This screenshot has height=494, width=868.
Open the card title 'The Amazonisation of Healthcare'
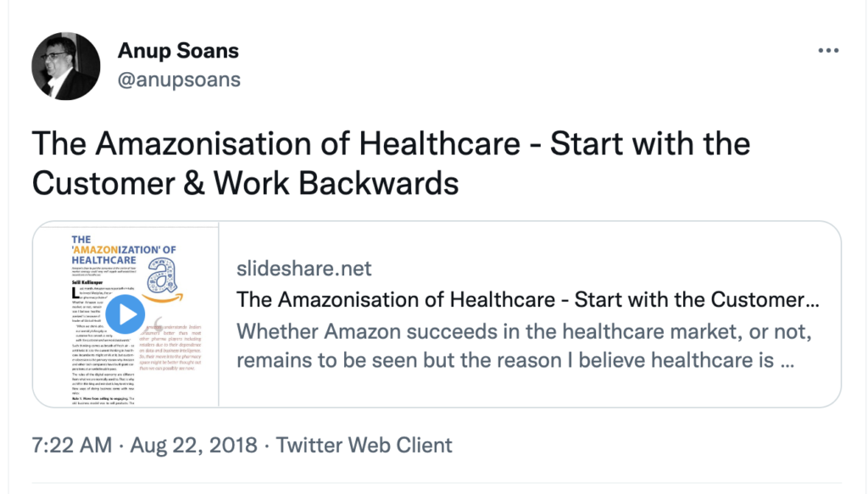[527, 299]
